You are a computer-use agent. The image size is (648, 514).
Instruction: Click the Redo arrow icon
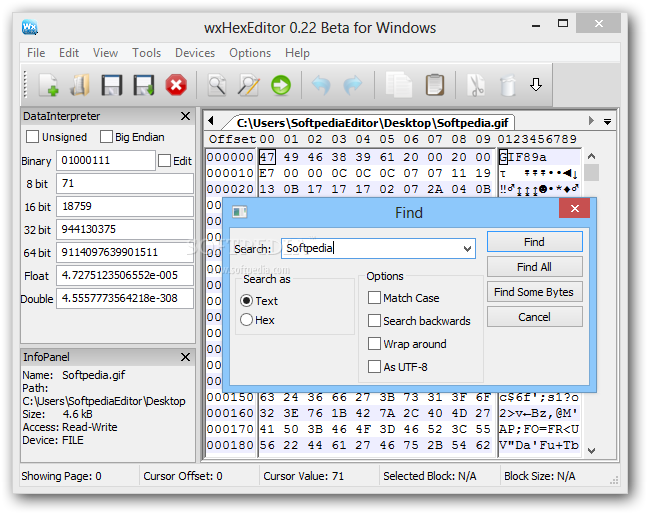pyautogui.click(x=353, y=85)
